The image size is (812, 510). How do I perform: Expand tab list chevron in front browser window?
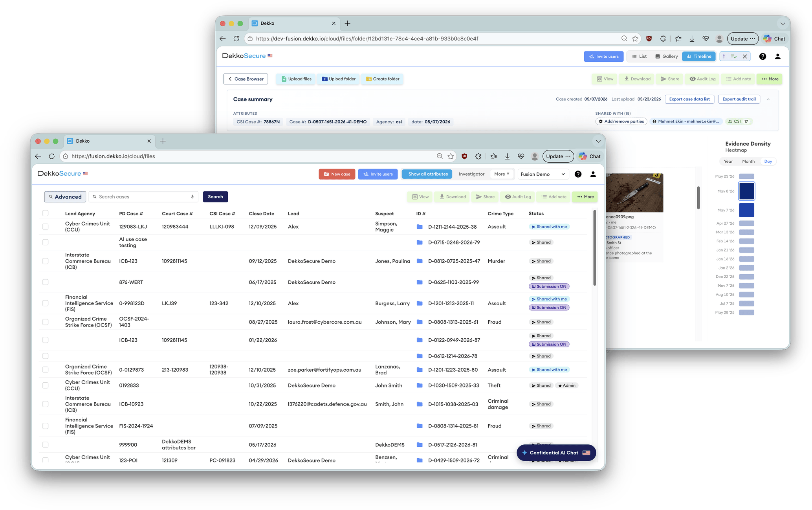point(598,141)
